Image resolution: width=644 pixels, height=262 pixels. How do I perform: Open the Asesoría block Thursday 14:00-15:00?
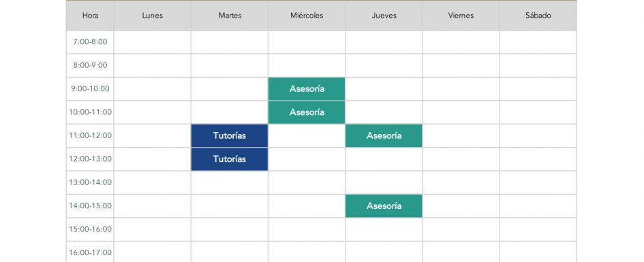pyautogui.click(x=384, y=206)
